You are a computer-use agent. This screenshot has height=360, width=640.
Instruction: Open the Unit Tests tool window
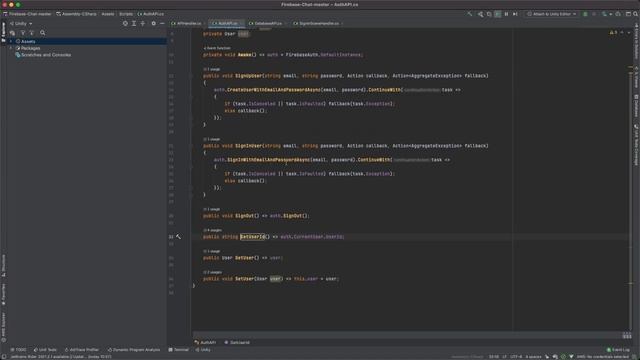tap(45, 350)
